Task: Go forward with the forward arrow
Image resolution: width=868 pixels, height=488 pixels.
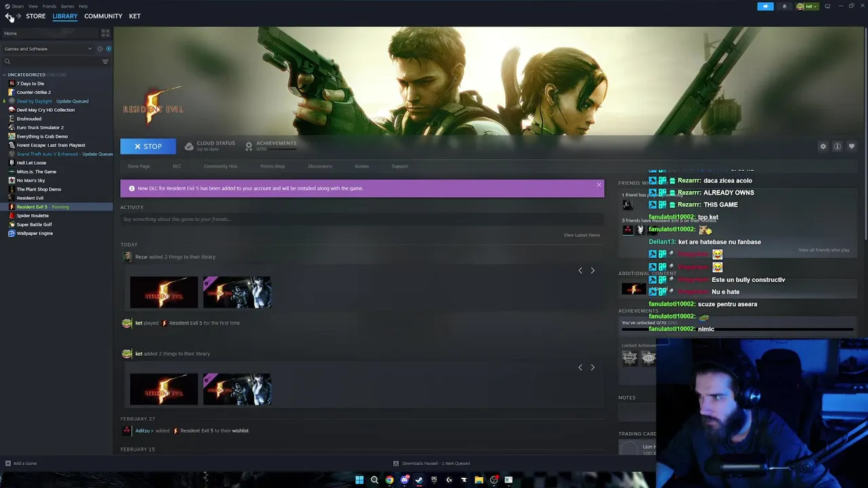Action: pos(18,16)
